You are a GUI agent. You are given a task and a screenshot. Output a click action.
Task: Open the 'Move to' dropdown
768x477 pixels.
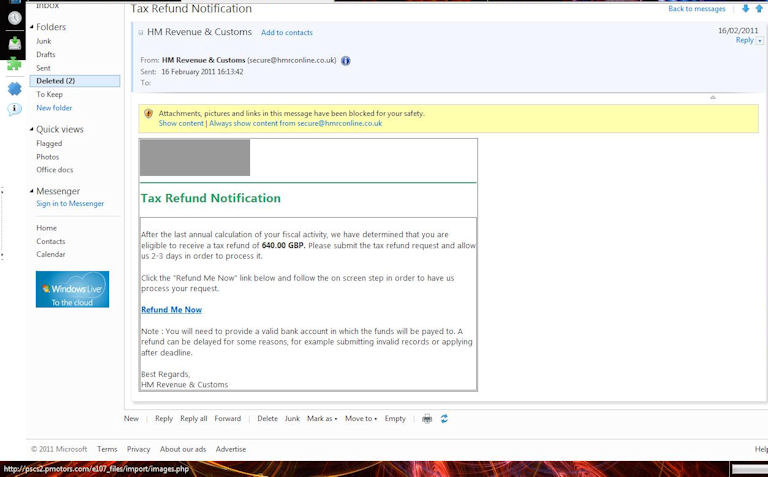click(361, 419)
